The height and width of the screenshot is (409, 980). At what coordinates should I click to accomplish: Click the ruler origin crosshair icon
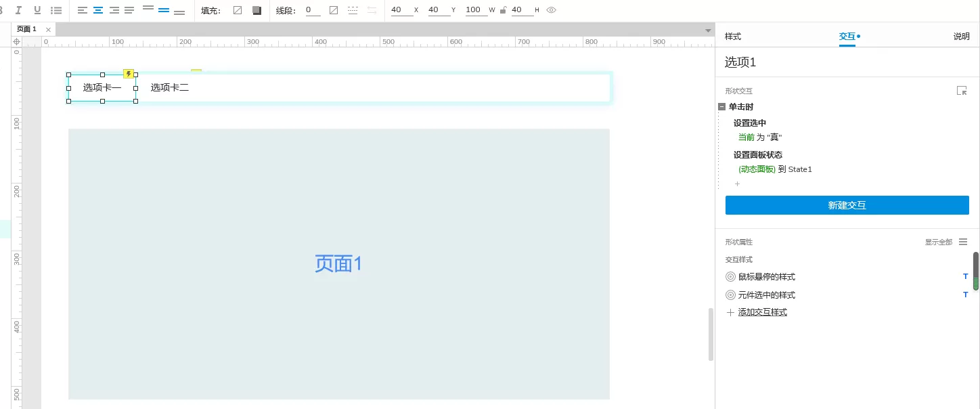(x=17, y=42)
